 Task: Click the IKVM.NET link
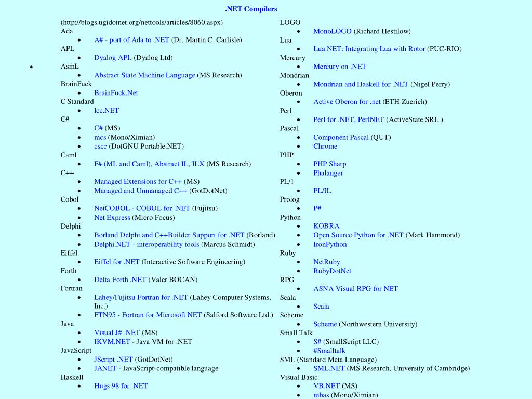[112, 342]
